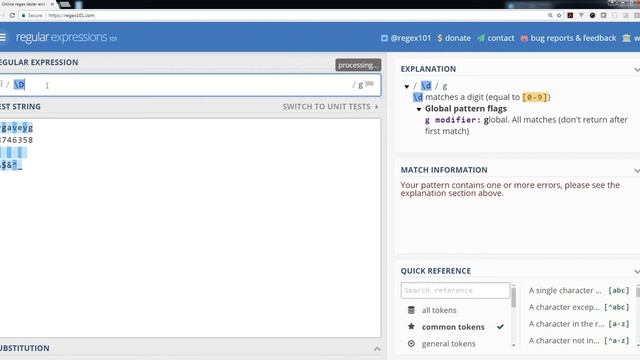Viewport: 640px width, 360px height.
Task: Click the Secure padlock in address bar
Action: click(x=23, y=16)
